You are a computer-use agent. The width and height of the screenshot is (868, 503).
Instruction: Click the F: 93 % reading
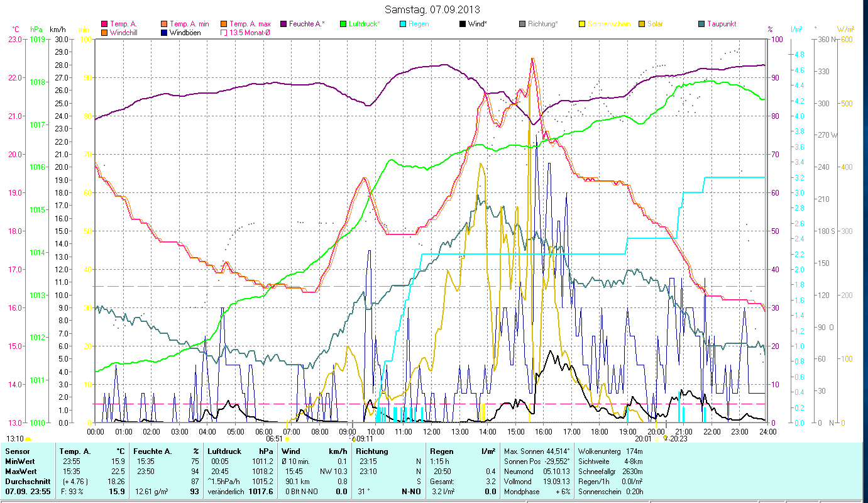(x=73, y=492)
